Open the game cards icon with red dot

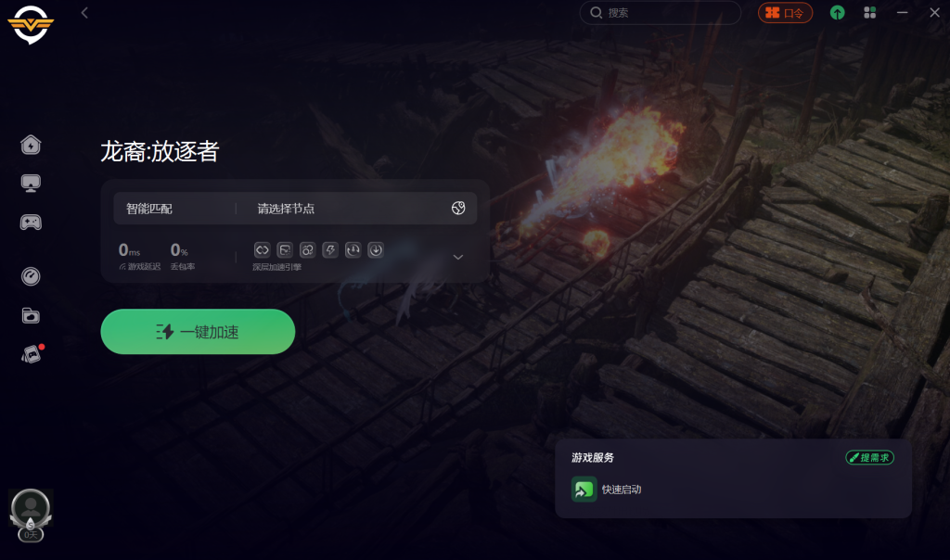click(x=32, y=353)
